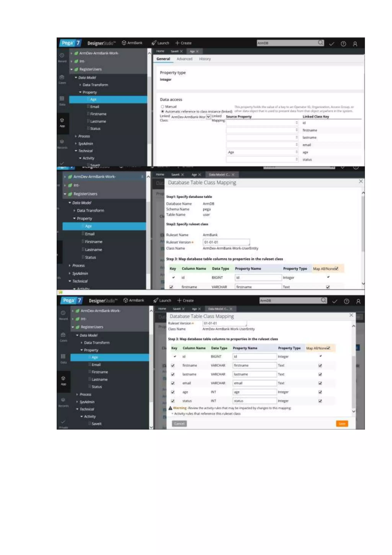
Task: Switch to Advanced tab in top screenshot
Action: point(184,59)
